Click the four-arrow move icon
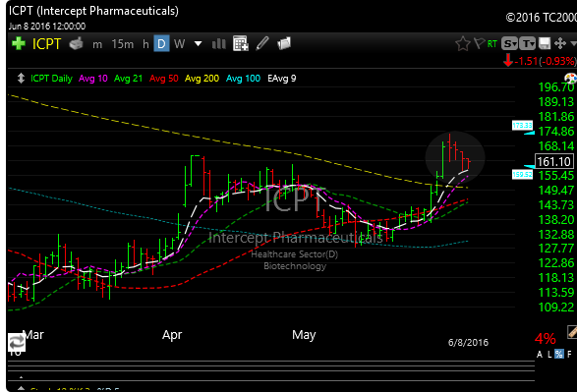The image size is (577, 392). (x=560, y=43)
